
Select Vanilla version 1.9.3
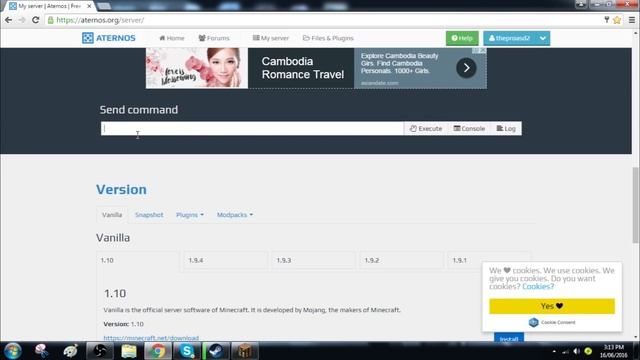pyautogui.click(x=313, y=260)
